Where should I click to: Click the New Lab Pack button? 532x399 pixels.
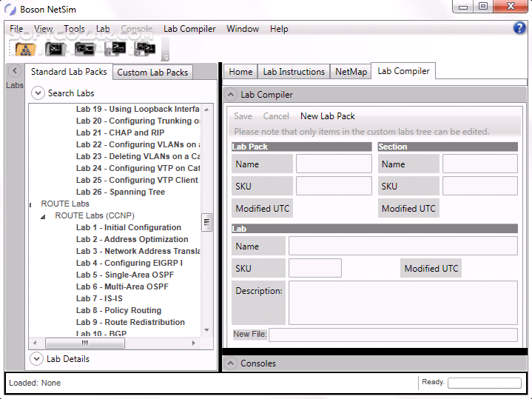[x=327, y=116]
